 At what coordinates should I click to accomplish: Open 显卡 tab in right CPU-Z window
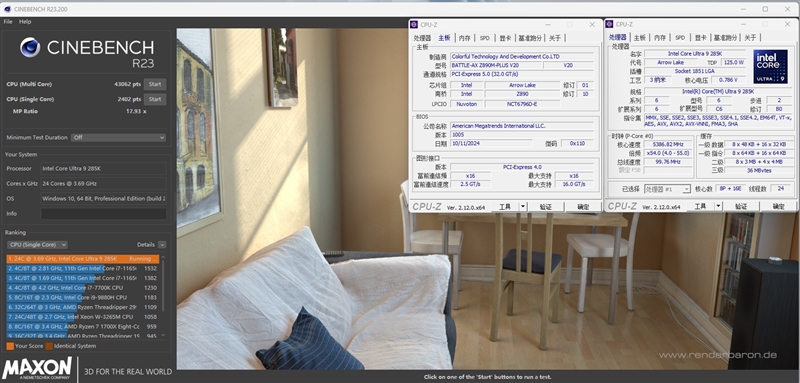pos(701,38)
